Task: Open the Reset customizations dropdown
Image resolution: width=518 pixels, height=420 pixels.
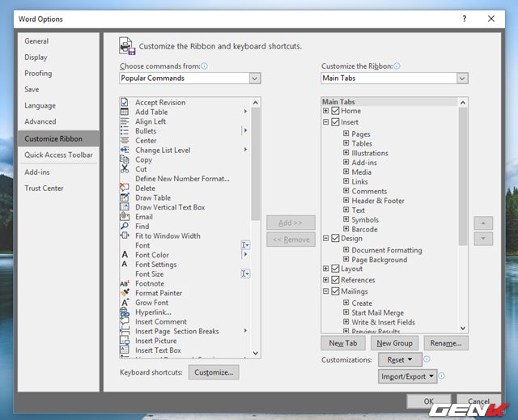Action: 400,359
